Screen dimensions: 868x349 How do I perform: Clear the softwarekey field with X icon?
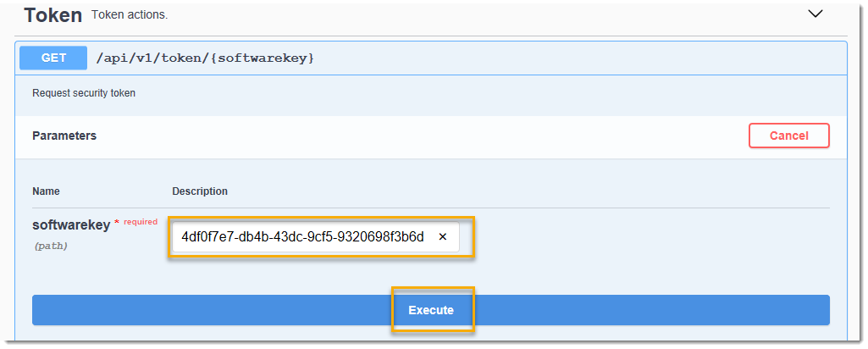coord(442,237)
